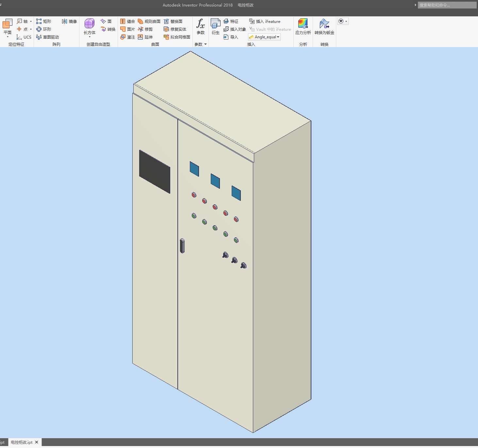478x448 pixels.
Task: Click the 草图驱动 sketch-driven pattern tool
Action: 47,37
